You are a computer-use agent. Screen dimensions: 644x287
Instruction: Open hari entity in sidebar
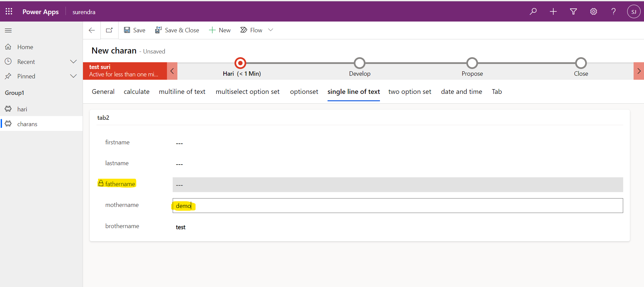[x=22, y=109]
